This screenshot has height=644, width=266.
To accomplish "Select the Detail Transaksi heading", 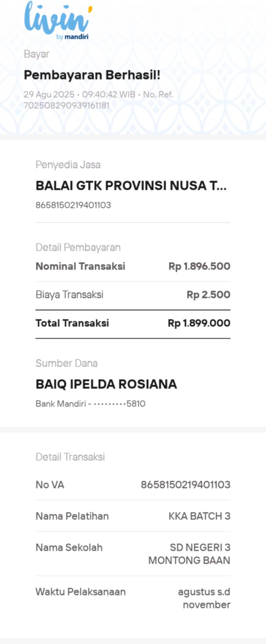I will pyautogui.click(x=70, y=457).
